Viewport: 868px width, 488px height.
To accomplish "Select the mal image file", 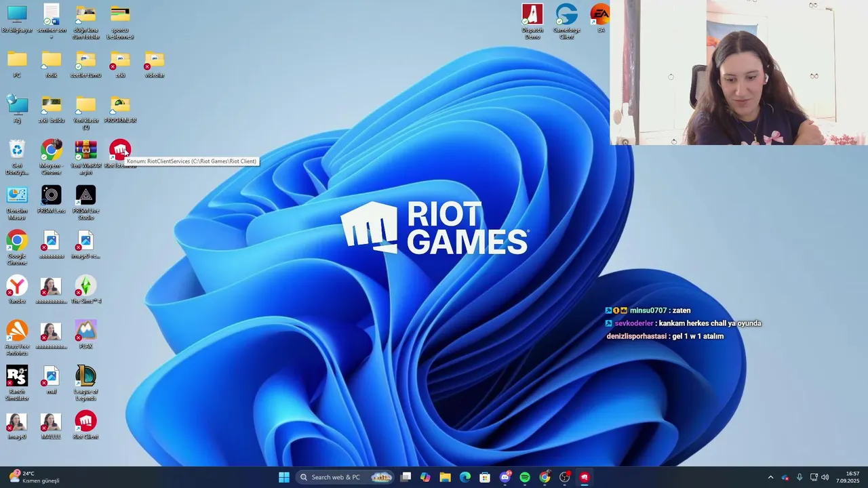I will click(x=52, y=380).
